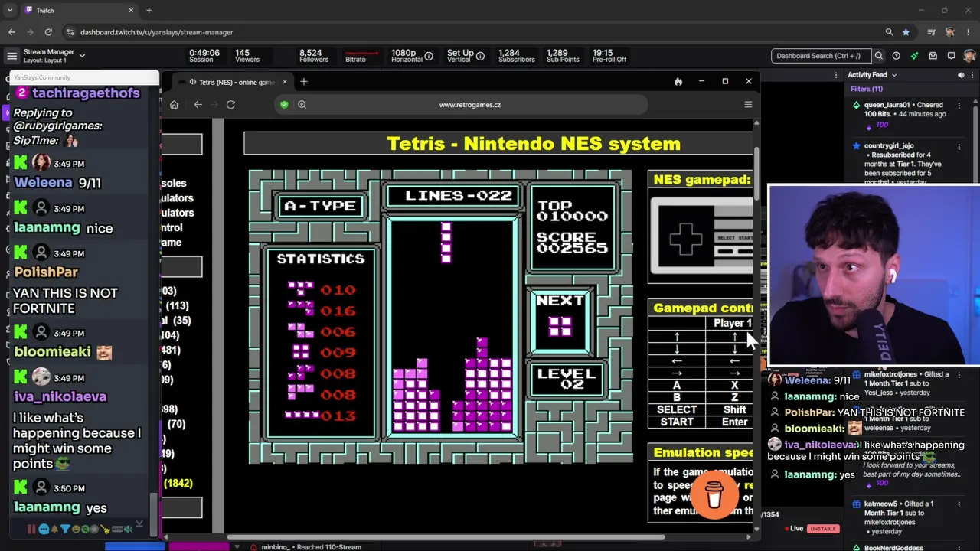
Task: Open the zoom indicator in main address bar
Action: (889, 32)
